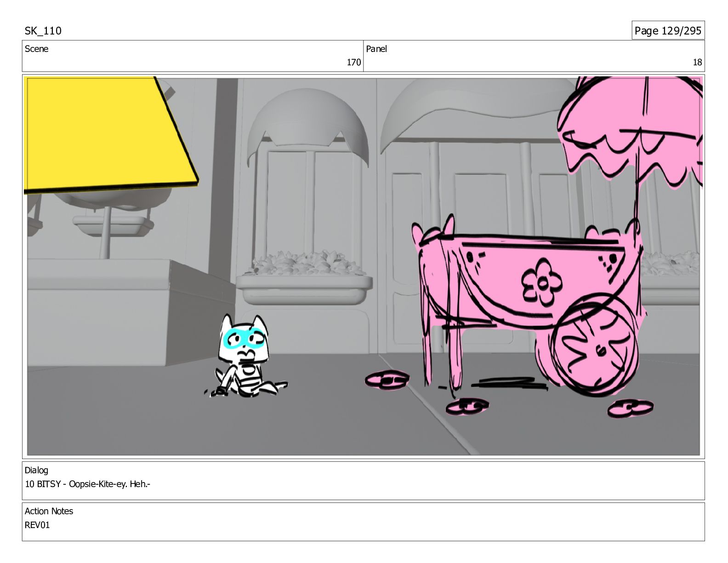The width and height of the screenshot is (728, 563).
Task: Click the storyboard panel image
Action: [x=363, y=266]
